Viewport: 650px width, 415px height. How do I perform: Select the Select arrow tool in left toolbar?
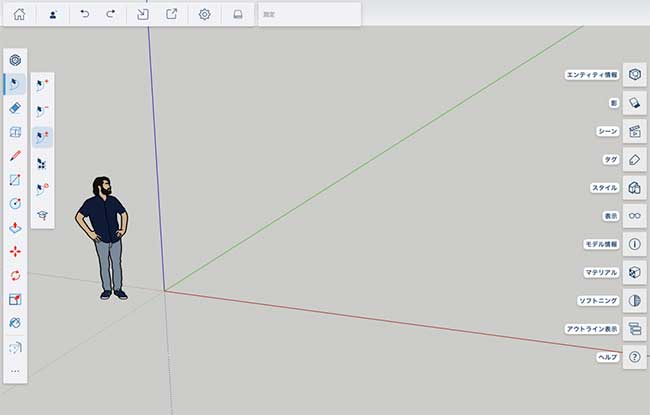[15, 84]
